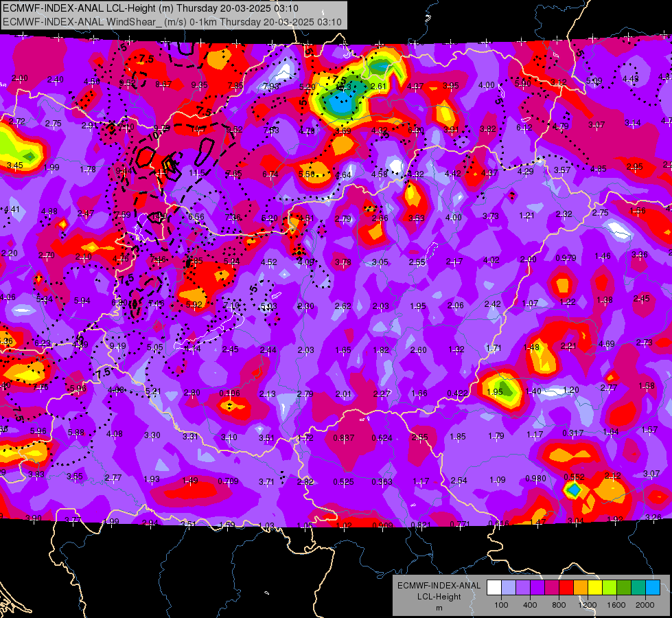Click the white legend color swatch
This screenshot has width=672, height=618.
(494, 588)
